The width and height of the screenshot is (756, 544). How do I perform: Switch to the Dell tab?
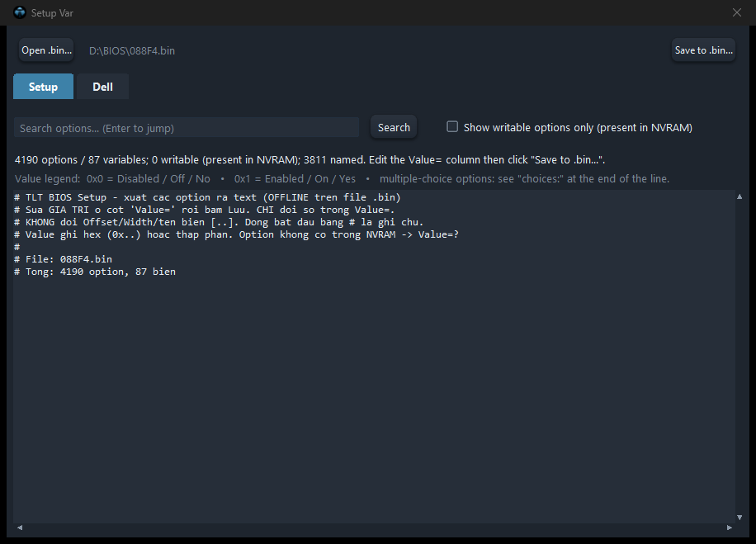pos(102,87)
